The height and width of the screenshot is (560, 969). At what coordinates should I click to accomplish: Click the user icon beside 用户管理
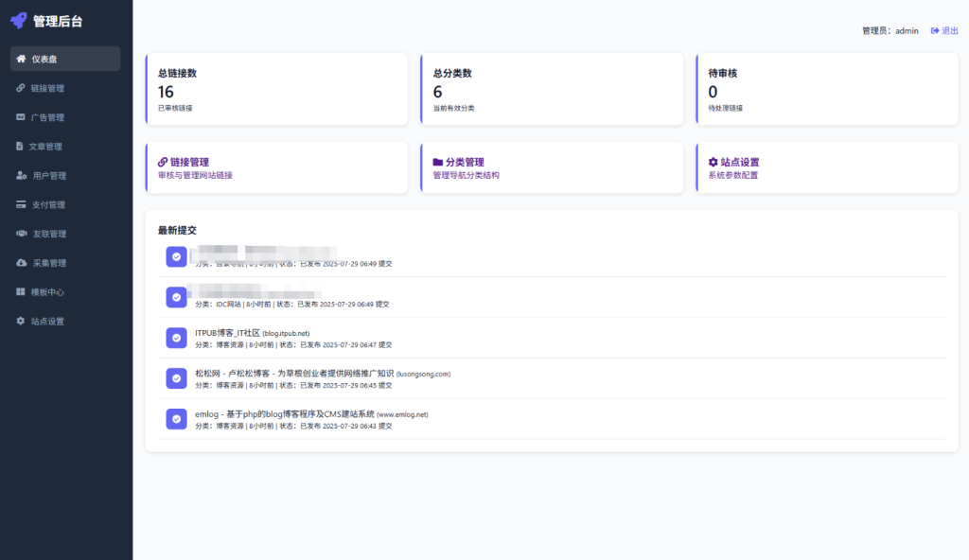click(x=22, y=175)
